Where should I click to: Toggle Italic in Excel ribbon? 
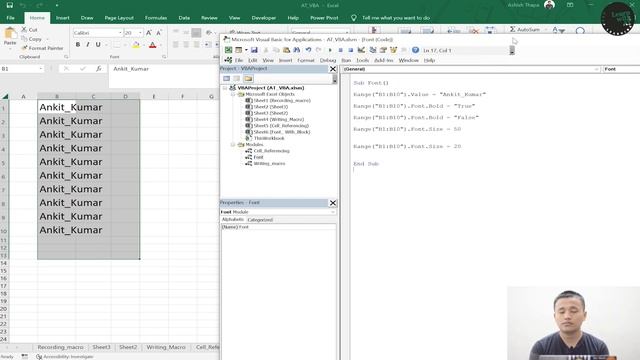click(87, 44)
